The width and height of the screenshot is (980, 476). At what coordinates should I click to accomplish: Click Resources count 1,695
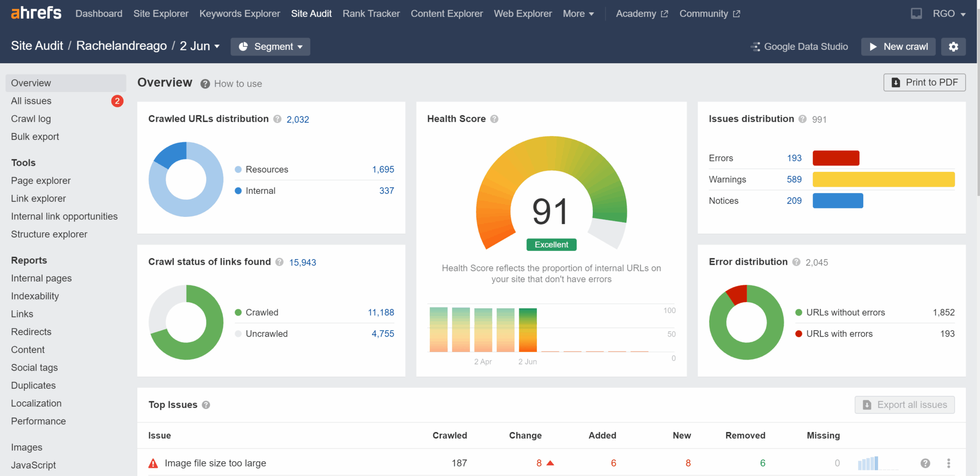pos(383,170)
